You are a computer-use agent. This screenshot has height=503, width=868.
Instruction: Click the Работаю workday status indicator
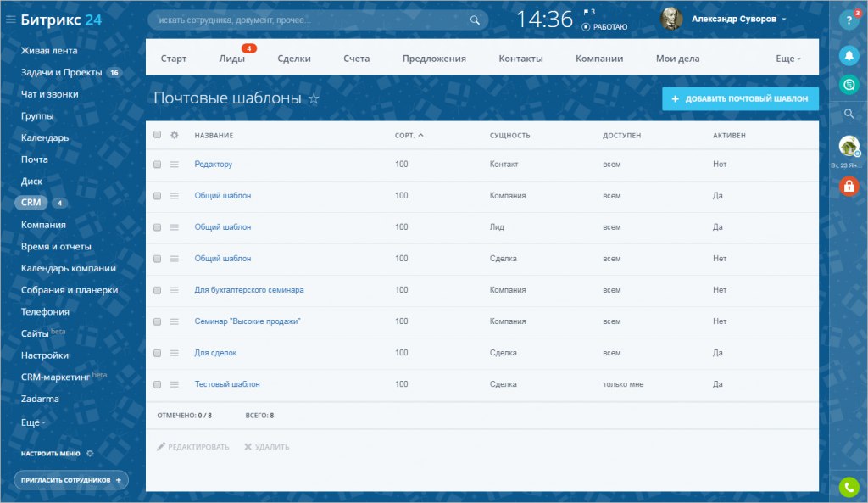click(604, 26)
